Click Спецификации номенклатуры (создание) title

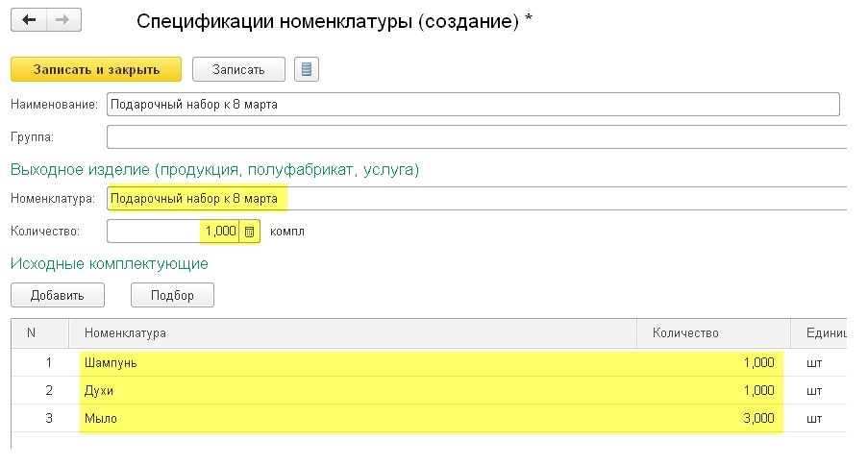335,21
